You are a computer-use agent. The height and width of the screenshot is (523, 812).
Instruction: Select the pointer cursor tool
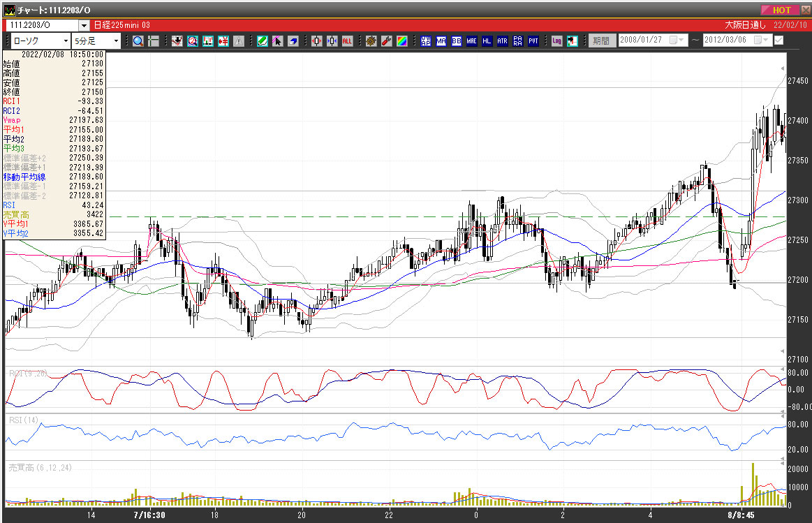tap(278, 41)
